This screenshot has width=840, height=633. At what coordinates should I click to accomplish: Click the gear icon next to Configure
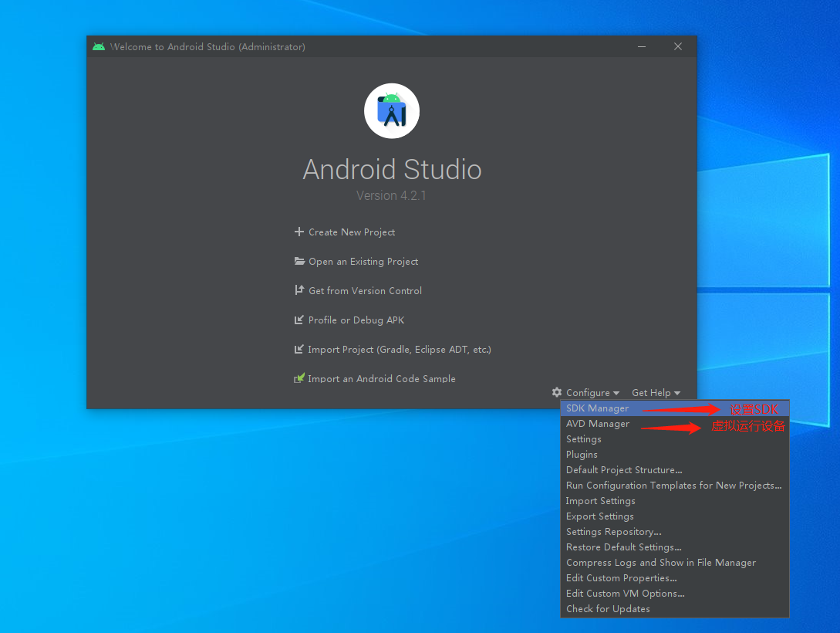[556, 392]
